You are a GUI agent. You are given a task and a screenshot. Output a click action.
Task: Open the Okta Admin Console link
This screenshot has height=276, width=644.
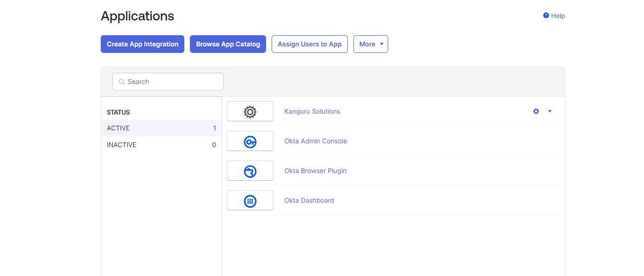[316, 141]
